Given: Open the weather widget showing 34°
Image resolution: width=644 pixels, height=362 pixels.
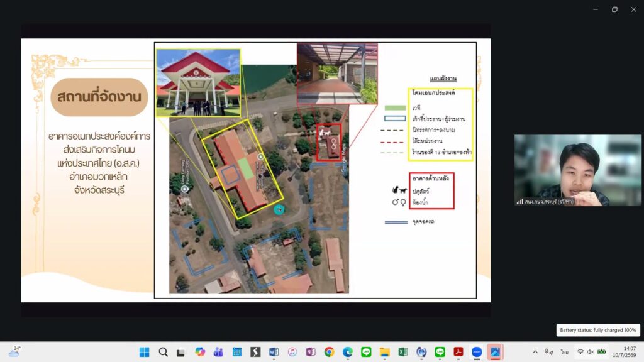Looking at the screenshot, I should coord(15,352).
